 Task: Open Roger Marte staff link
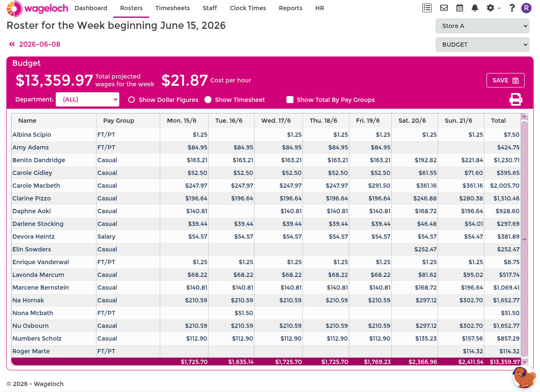coord(31,351)
